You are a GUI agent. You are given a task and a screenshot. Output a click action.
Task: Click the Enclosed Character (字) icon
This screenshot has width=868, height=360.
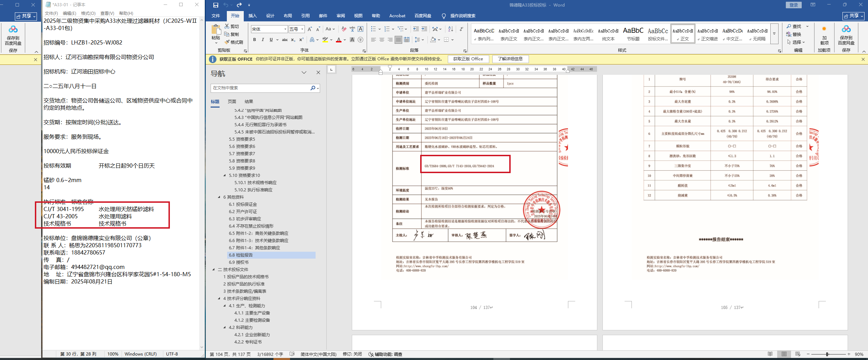point(360,40)
